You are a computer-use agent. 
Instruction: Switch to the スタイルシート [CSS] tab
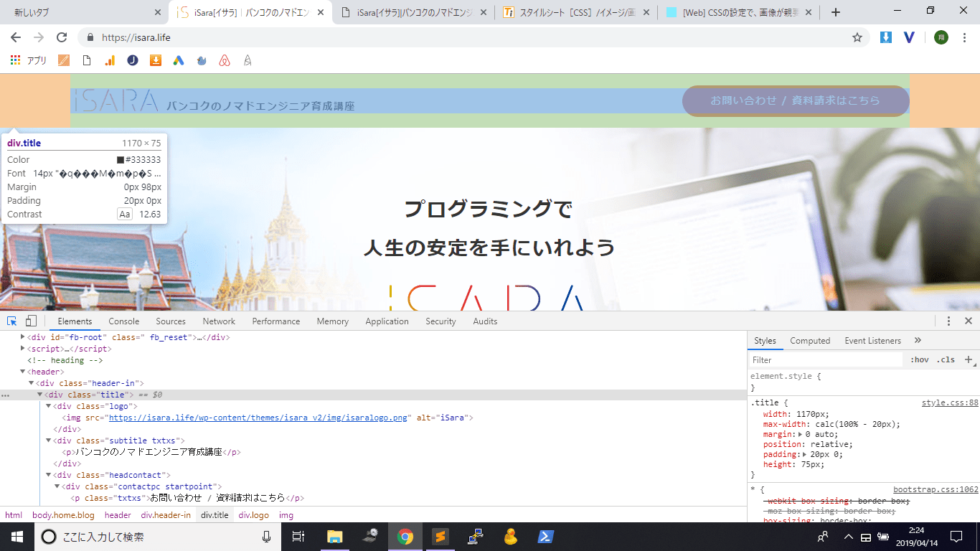click(576, 12)
